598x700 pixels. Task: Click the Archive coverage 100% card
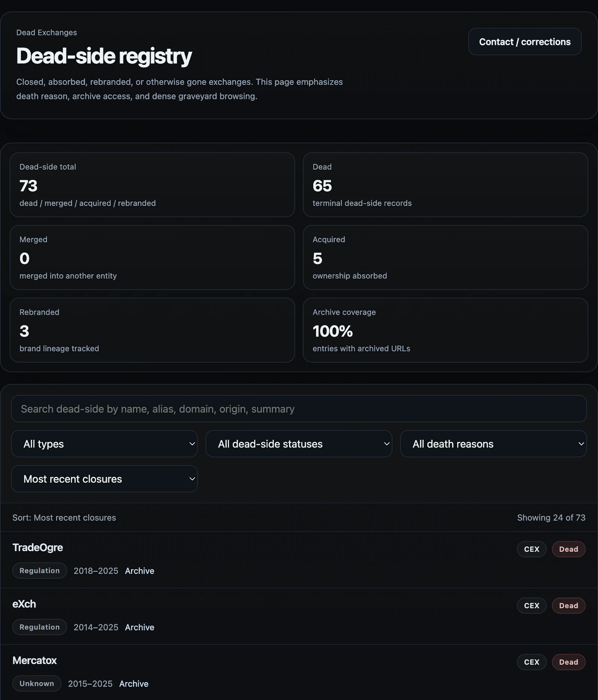pyautogui.click(x=446, y=330)
